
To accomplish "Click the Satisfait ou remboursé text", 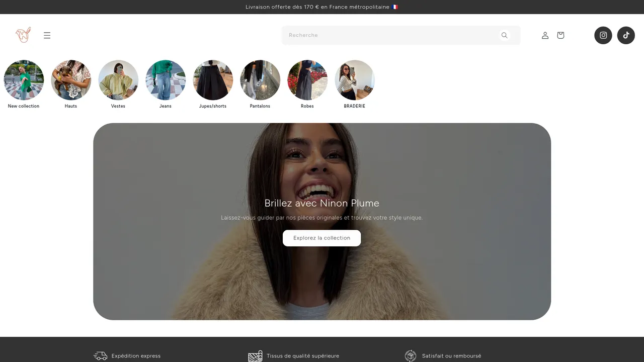I will click(451, 356).
